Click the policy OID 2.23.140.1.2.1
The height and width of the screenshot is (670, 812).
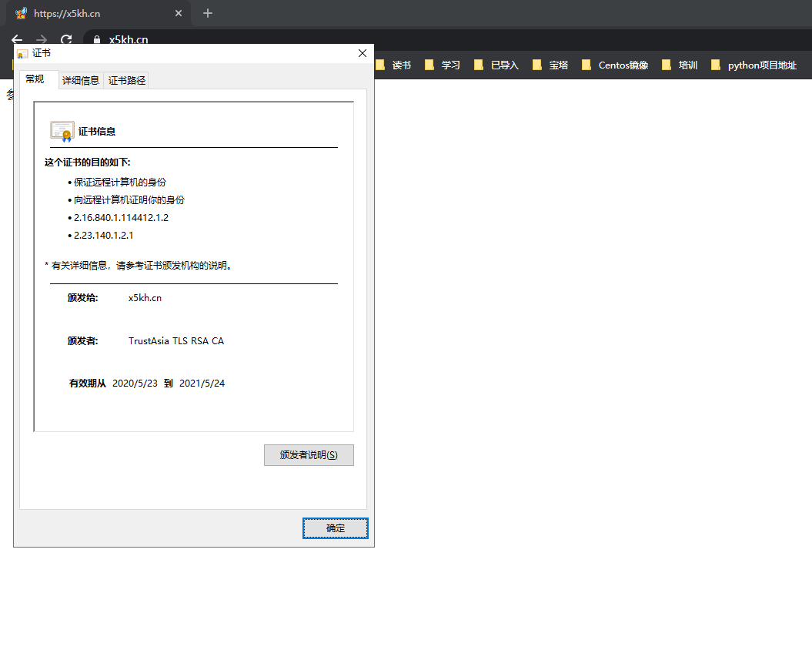click(x=104, y=235)
